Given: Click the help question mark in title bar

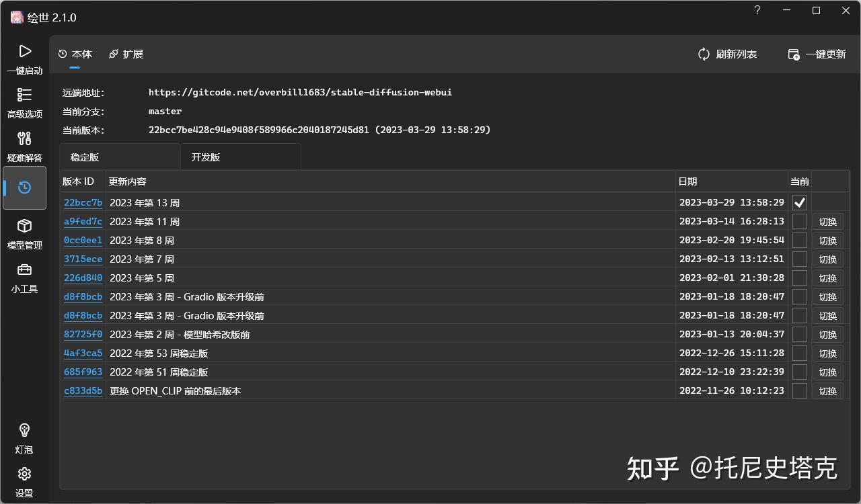Looking at the screenshot, I should coord(757,10).
